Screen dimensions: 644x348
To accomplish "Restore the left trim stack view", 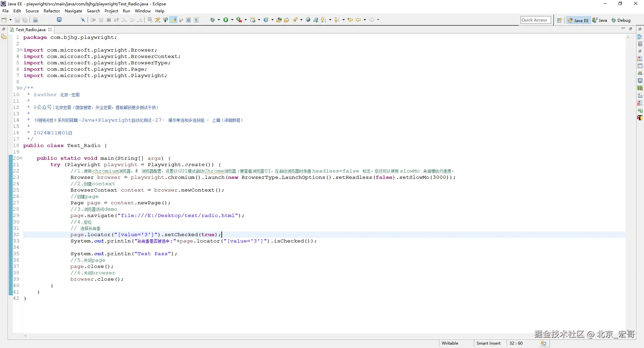I will 4,29.
